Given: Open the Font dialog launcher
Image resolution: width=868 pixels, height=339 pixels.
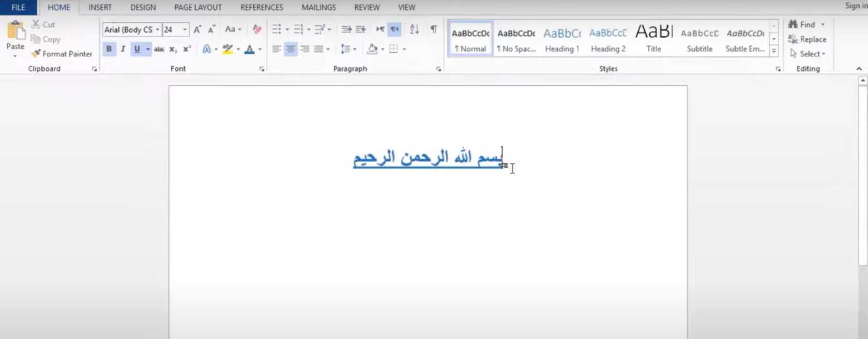Looking at the screenshot, I should click(262, 69).
